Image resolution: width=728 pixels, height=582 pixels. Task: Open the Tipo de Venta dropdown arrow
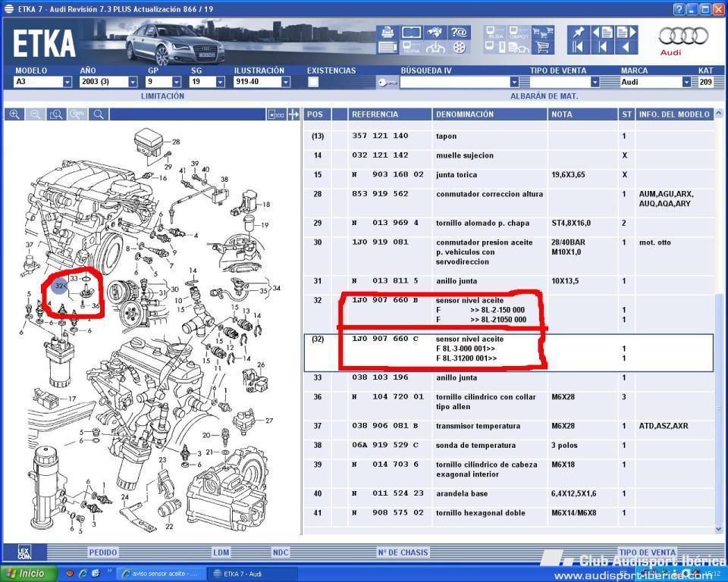tap(595, 82)
